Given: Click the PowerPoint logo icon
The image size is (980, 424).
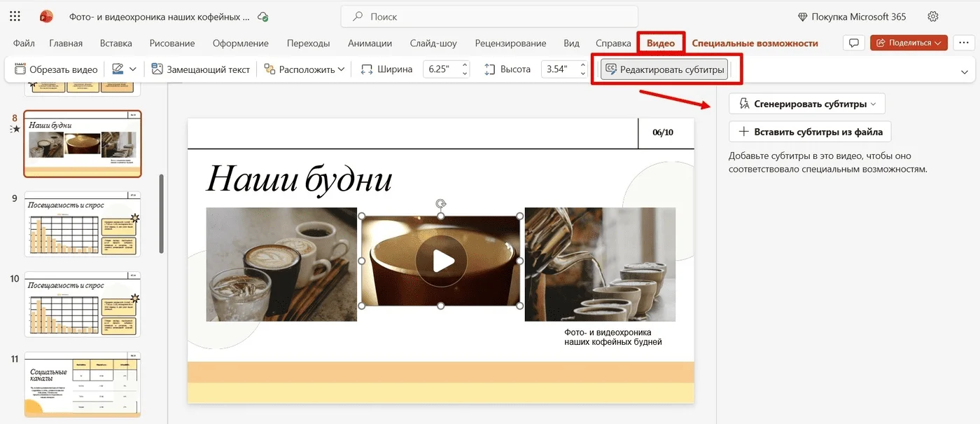Looking at the screenshot, I should click(x=46, y=17).
